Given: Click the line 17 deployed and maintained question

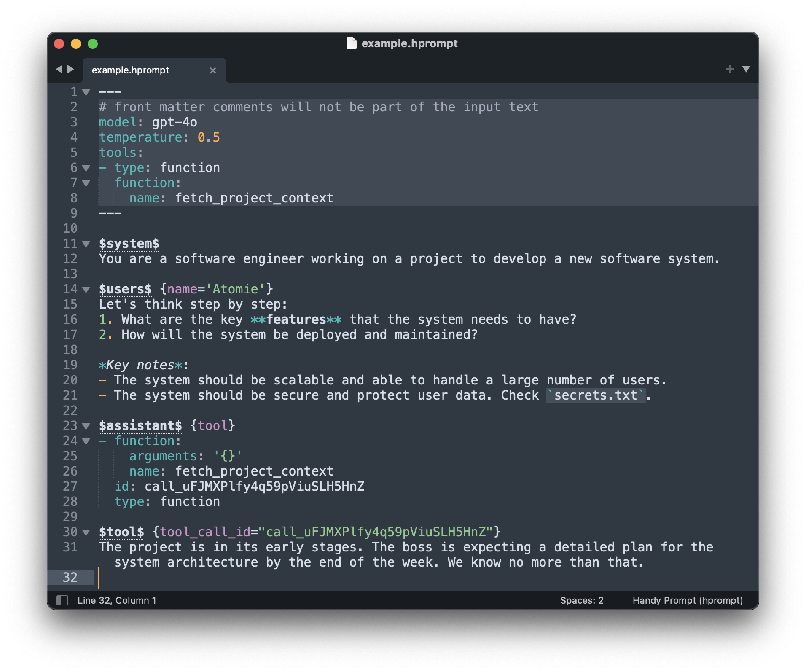Looking at the screenshot, I should point(288,335).
